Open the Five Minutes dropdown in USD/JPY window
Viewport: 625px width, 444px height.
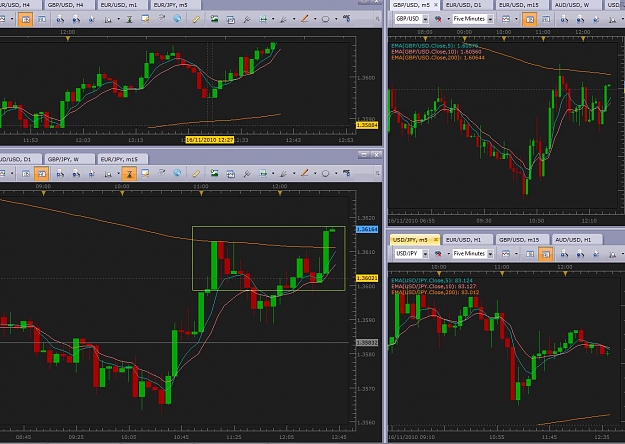pos(490,254)
